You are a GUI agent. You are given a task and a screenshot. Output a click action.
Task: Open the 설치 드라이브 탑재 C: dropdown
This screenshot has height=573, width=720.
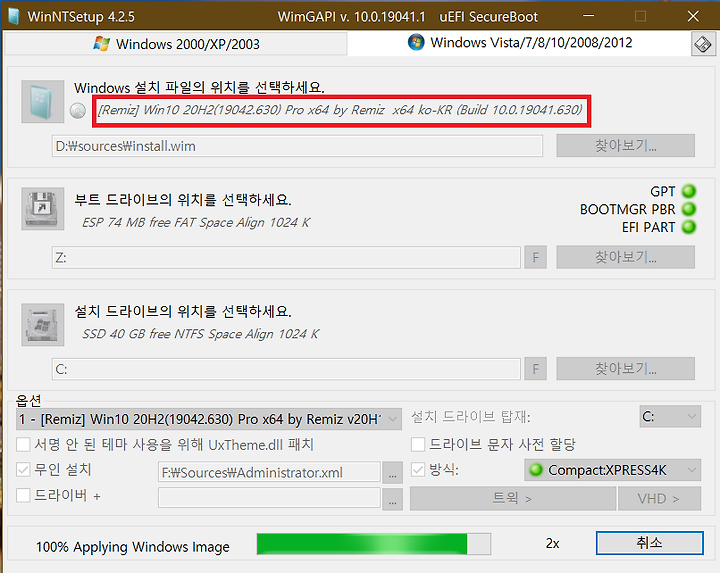click(x=670, y=416)
